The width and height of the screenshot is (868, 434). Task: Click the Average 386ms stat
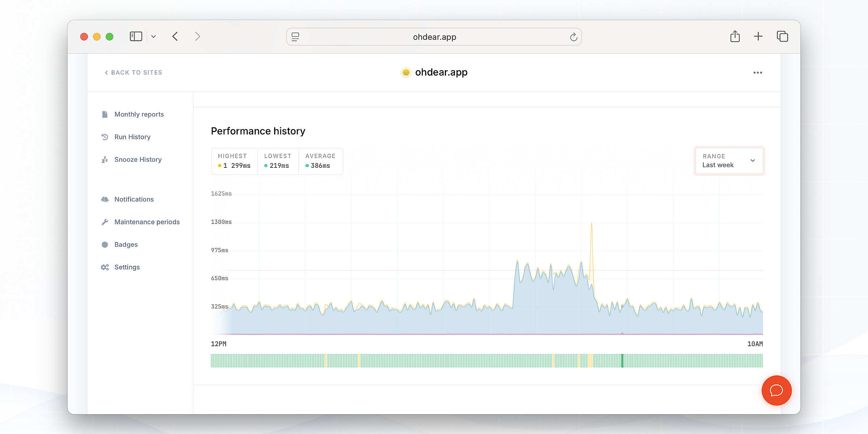pyautogui.click(x=320, y=161)
